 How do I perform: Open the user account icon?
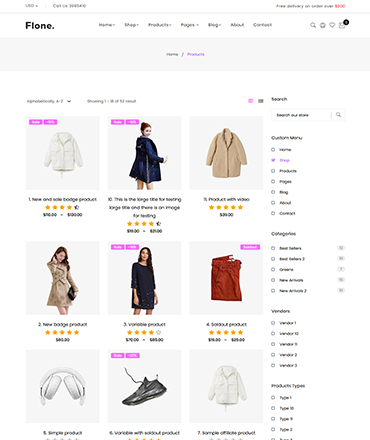point(322,25)
